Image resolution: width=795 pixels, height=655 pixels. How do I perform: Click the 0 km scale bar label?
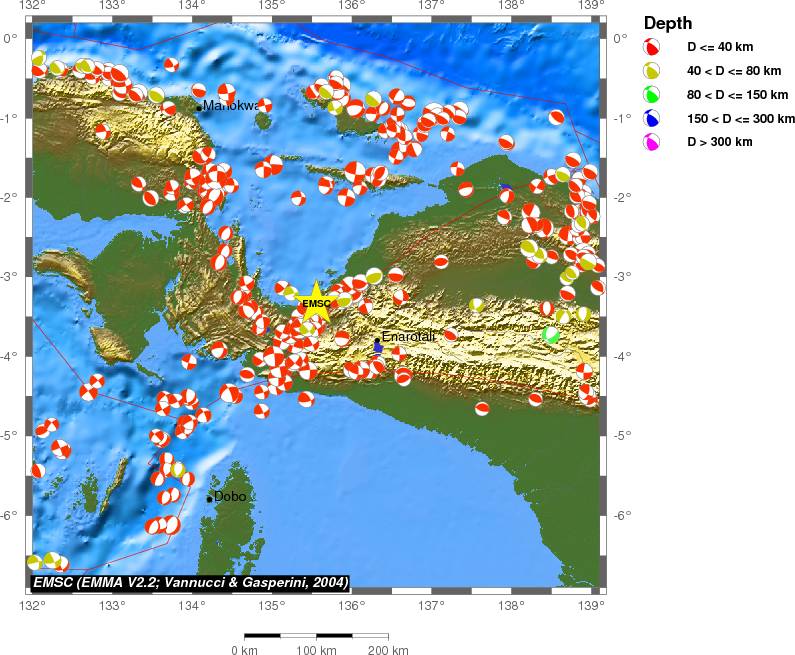pos(245,651)
